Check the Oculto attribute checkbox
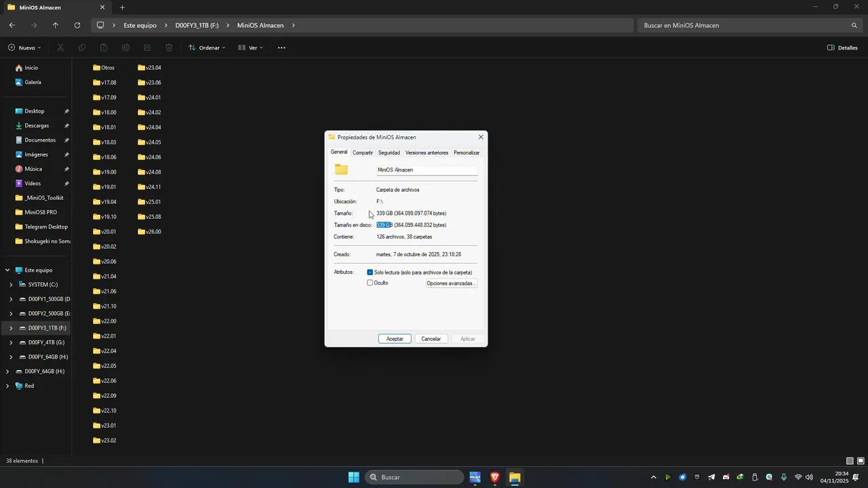Image resolution: width=868 pixels, height=488 pixels. [x=370, y=283]
